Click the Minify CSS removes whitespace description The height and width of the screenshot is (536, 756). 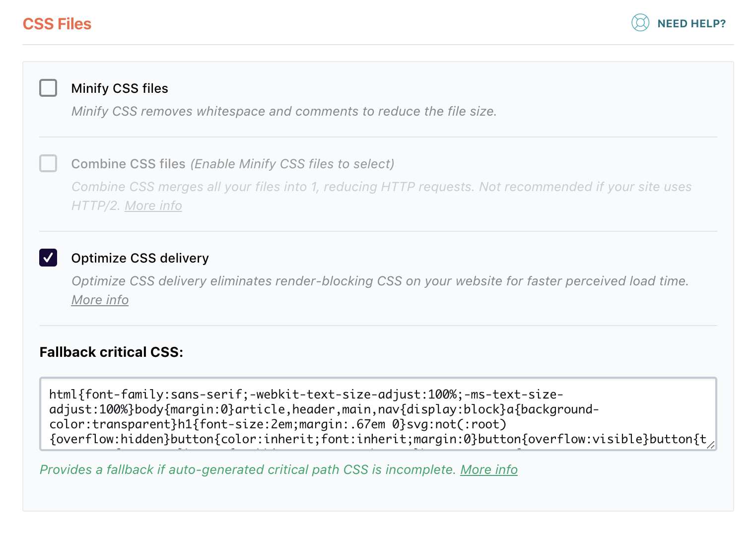click(x=284, y=111)
